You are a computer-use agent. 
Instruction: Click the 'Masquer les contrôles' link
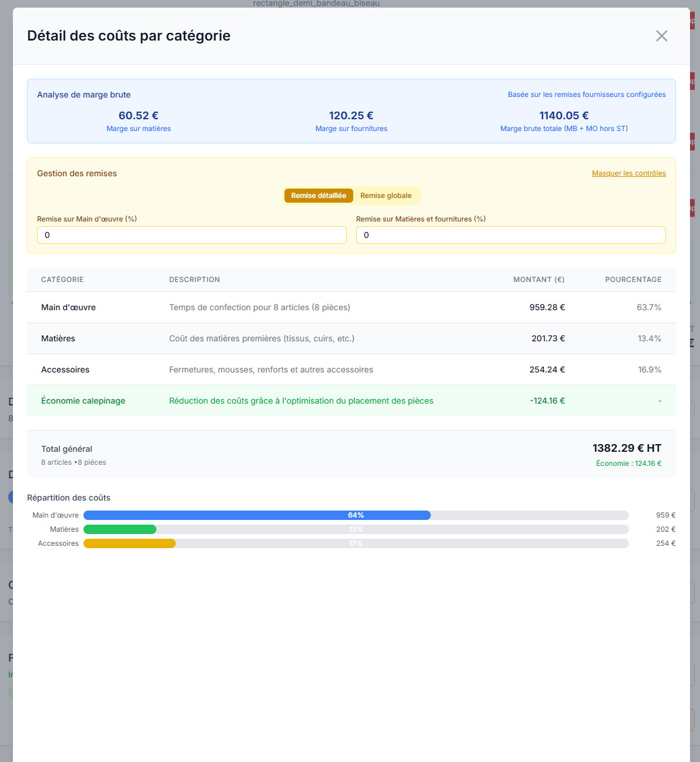coord(628,173)
